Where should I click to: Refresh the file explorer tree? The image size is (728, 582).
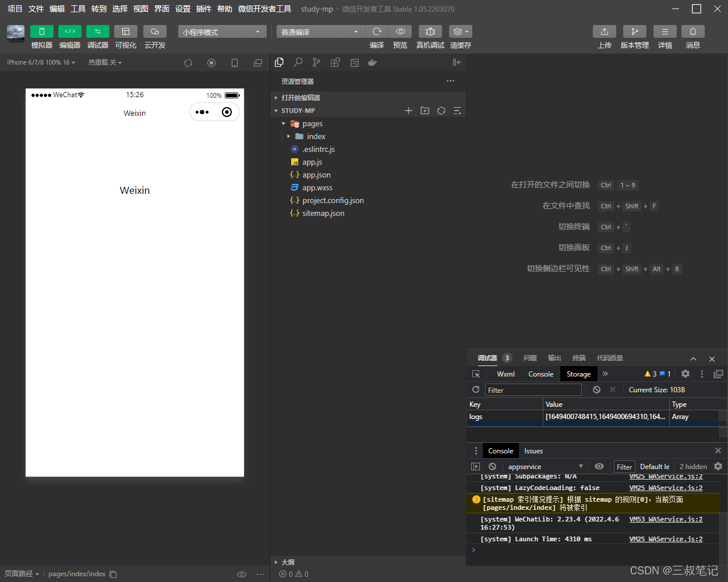pyautogui.click(x=441, y=111)
